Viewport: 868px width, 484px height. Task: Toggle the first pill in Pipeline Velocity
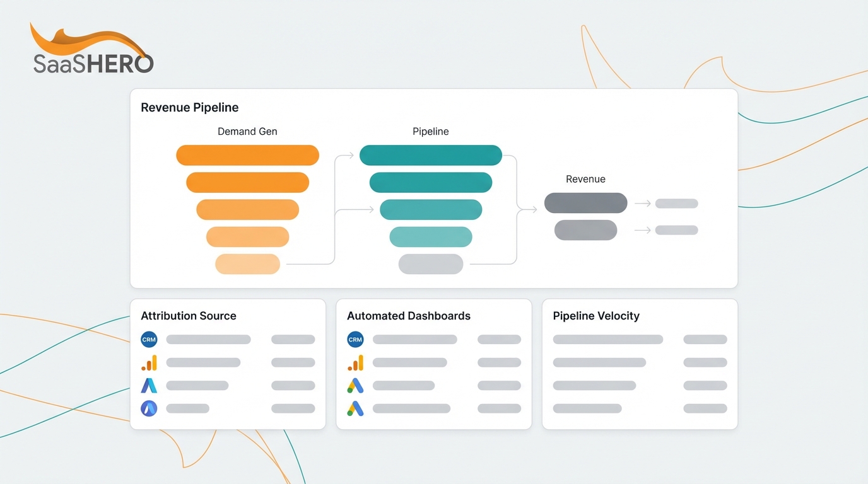click(705, 339)
